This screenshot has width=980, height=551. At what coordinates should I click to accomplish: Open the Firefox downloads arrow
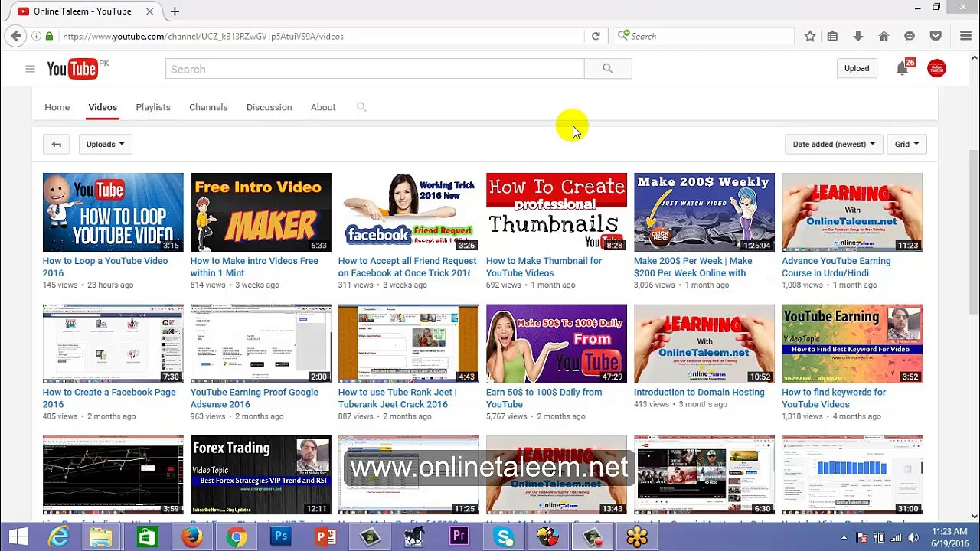(858, 36)
